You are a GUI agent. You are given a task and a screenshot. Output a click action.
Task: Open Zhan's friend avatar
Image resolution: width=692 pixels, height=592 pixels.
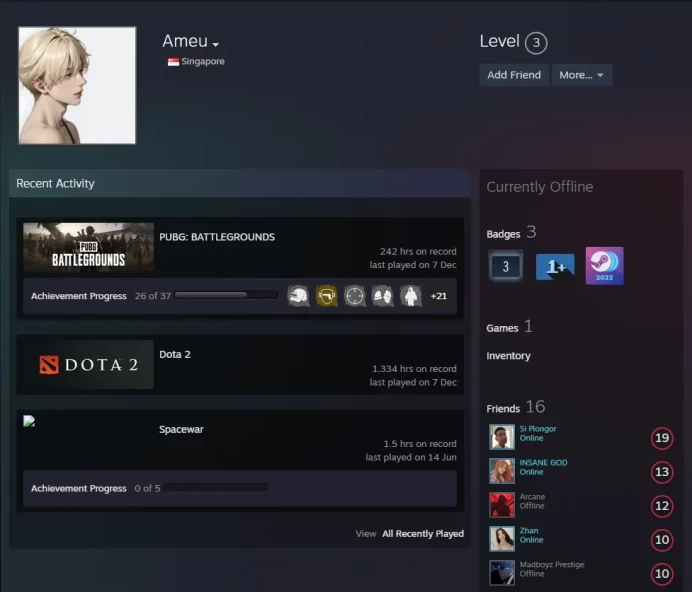502,539
